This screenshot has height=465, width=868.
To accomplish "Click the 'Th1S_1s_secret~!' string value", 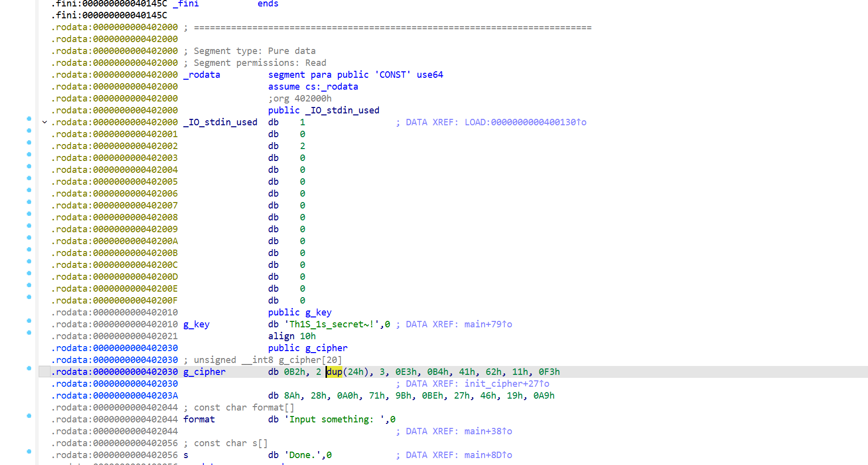I will pyautogui.click(x=332, y=324).
